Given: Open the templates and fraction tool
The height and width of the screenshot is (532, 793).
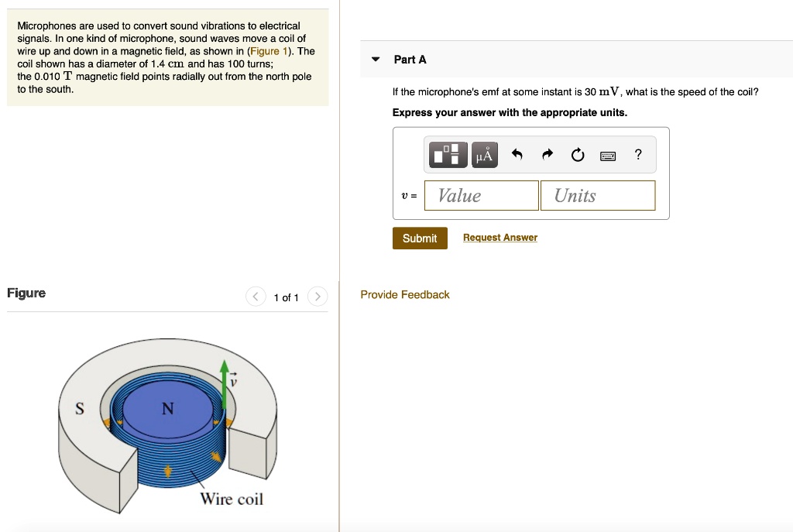Looking at the screenshot, I should pos(448,155).
